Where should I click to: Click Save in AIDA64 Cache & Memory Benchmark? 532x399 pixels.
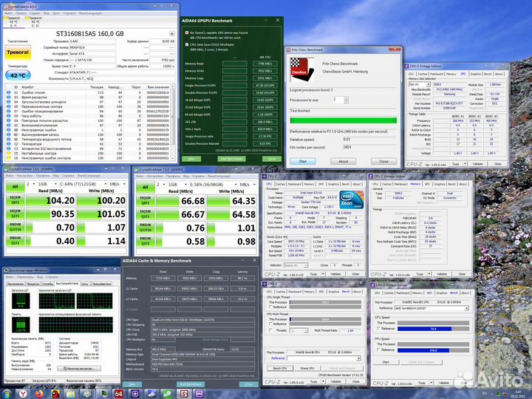pyautogui.click(x=132, y=384)
